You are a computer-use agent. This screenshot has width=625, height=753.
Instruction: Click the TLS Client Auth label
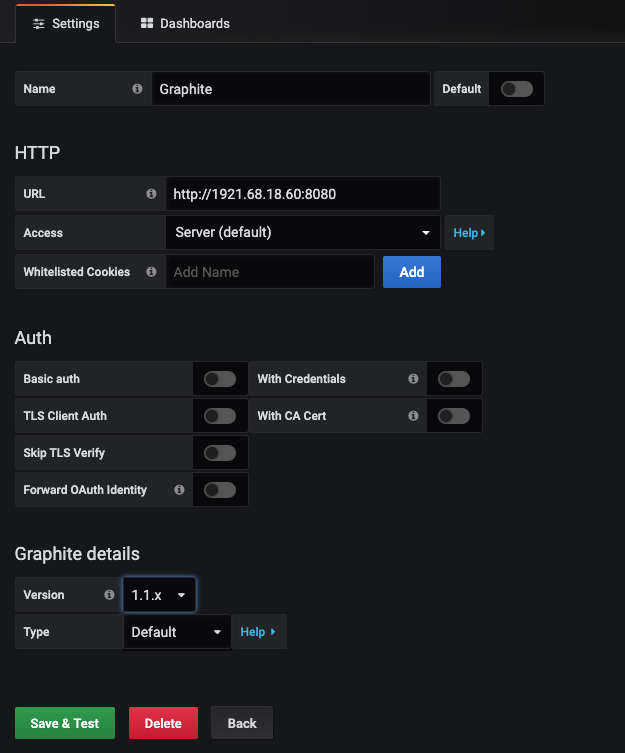pos(65,416)
